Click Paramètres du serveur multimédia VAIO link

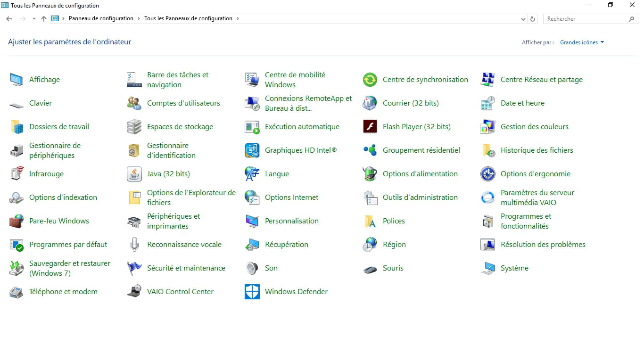(x=537, y=197)
